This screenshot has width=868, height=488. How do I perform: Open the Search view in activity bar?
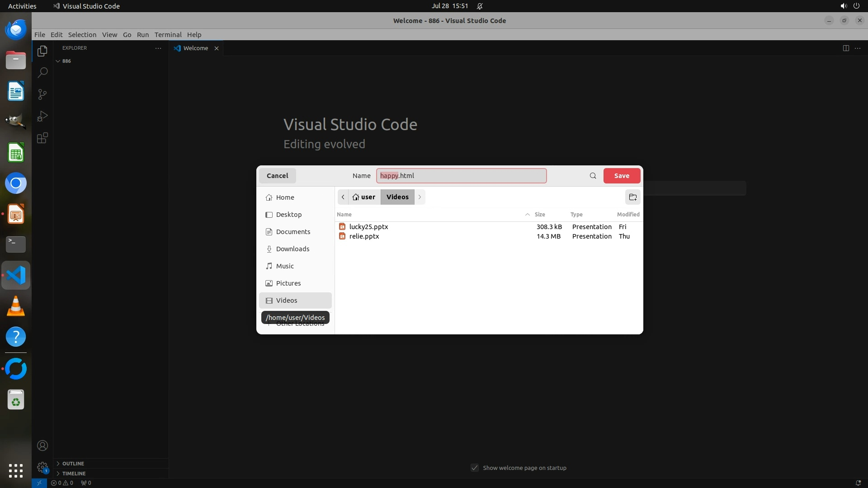pyautogui.click(x=42, y=73)
